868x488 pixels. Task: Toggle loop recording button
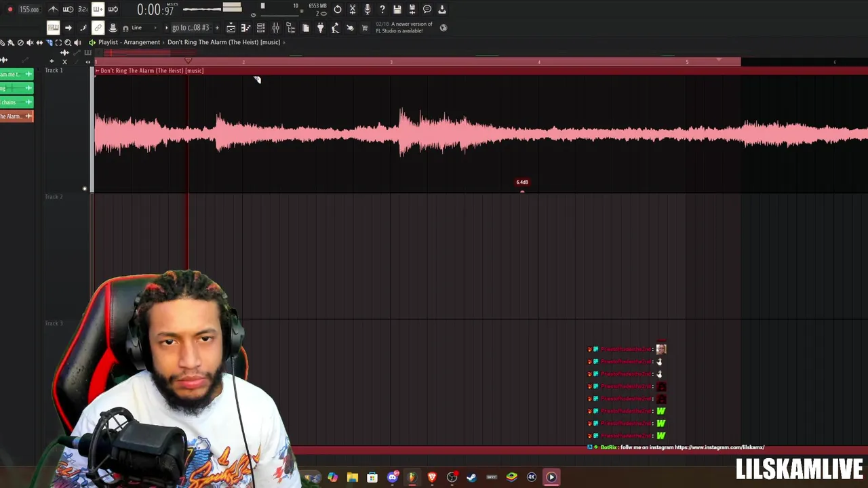[113, 9]
